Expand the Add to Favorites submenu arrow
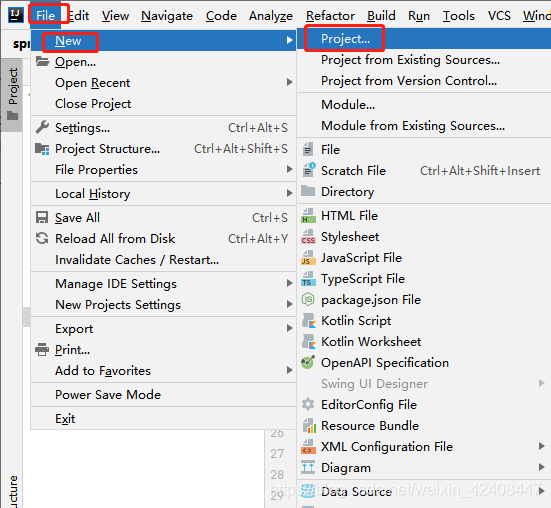 289,370
